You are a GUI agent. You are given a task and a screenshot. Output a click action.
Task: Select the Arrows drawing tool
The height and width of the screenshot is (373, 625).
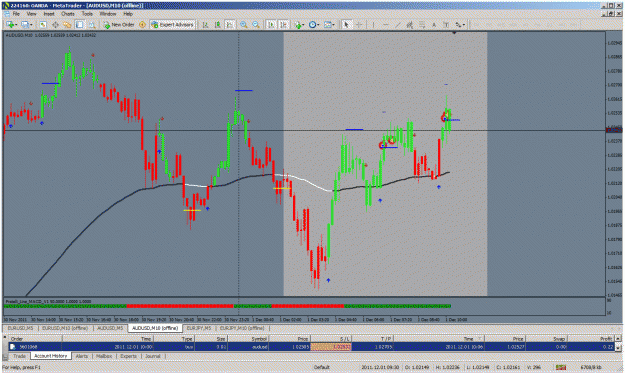pyautogui.click(x=458, y=25)
